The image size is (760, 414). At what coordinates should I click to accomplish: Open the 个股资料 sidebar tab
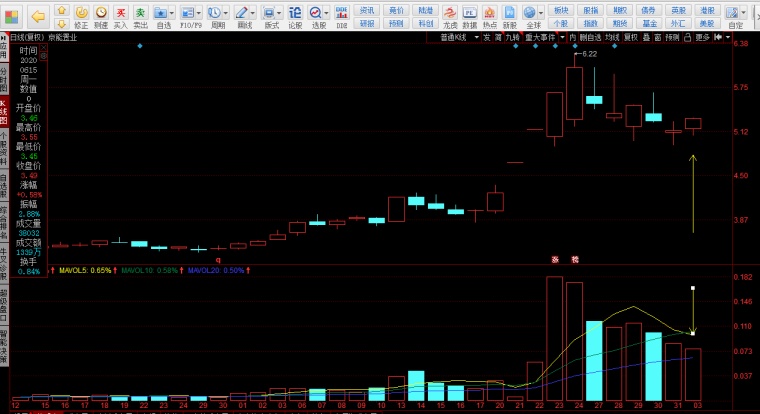(4, 148)
